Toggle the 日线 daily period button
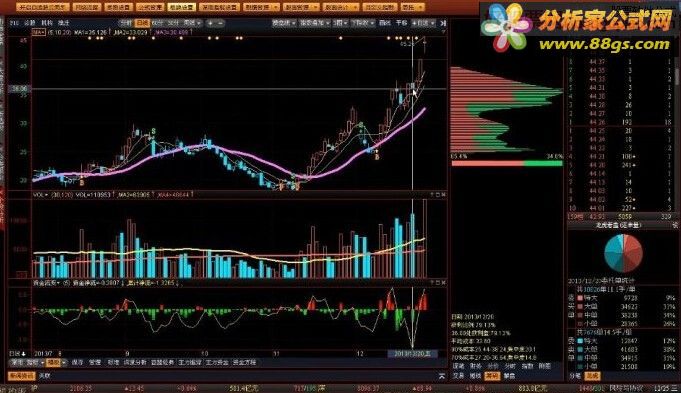This screenshot has width=681, height=393. [142, 23]
